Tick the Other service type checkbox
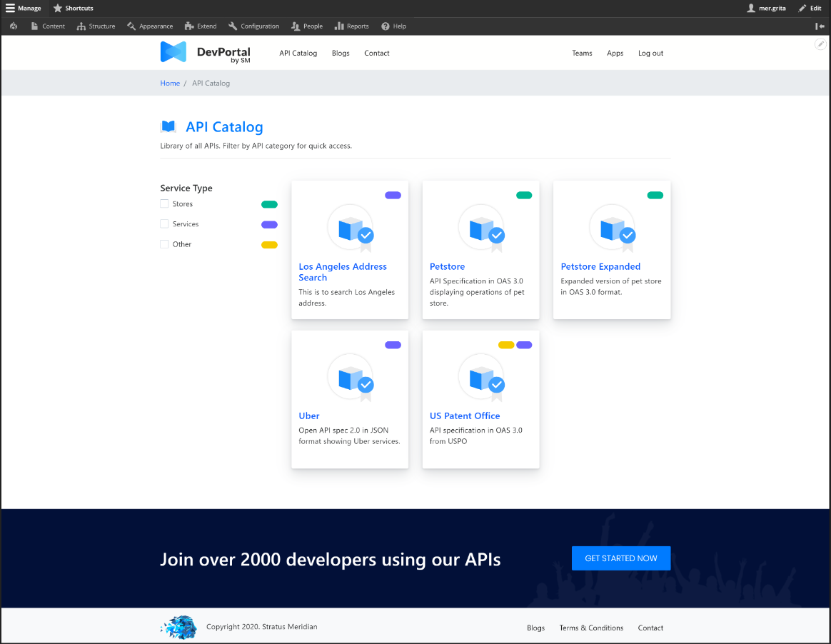This screenshot has height=644, width=831. [164, 244]
